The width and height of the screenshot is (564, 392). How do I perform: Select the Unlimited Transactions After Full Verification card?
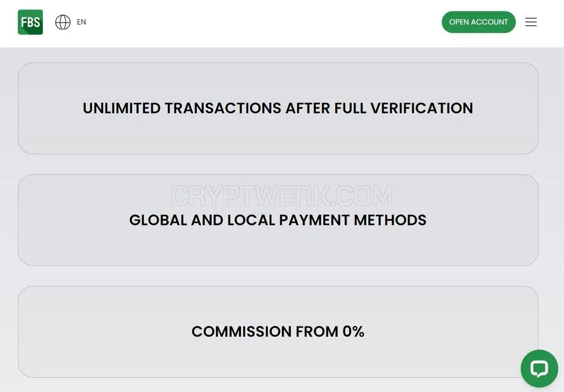point(278,108)
